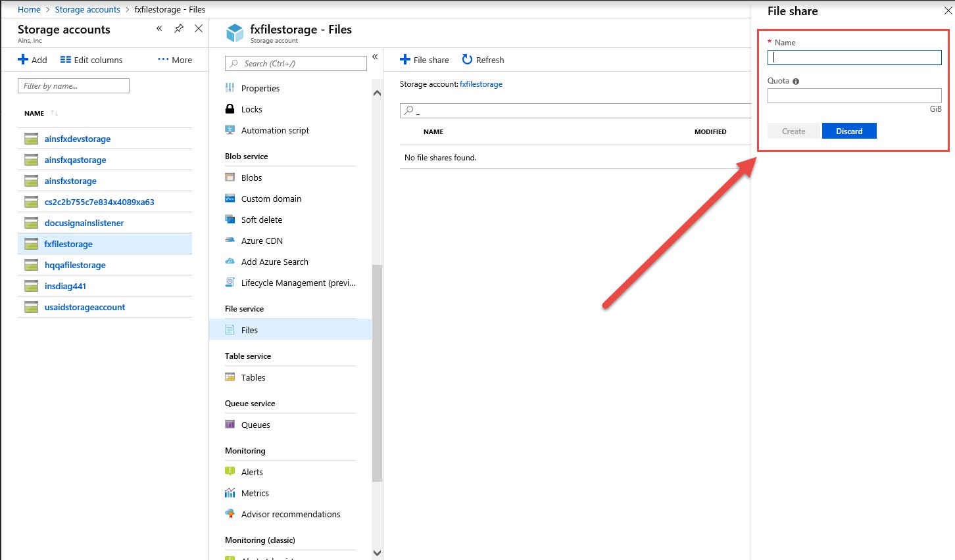Click the resource menu scrollbar down arrow
The height and width of the screenshot is (560, 955).
click(377, 553)
